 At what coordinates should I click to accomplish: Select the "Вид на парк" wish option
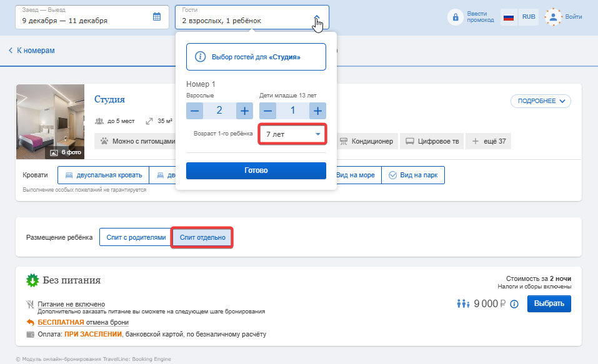(x=413, y=175)
